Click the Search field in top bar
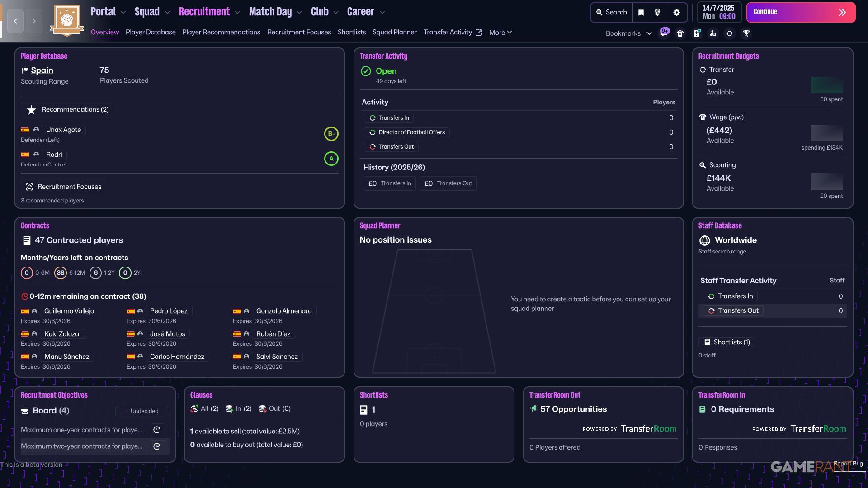 612,12
